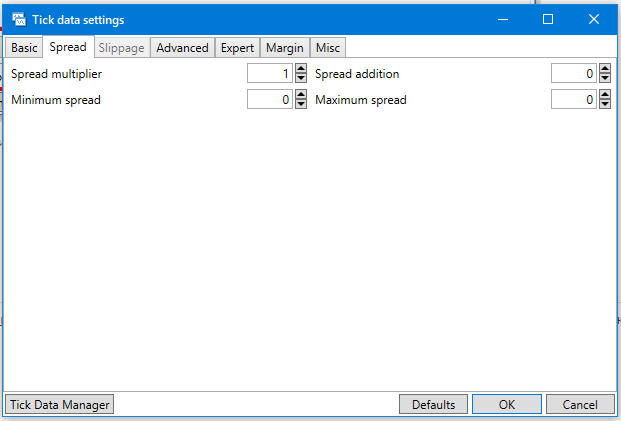The height and width of the screenshot is (421, 621).
Task: Open the Tick Data Manager
Action: (59, 404)
